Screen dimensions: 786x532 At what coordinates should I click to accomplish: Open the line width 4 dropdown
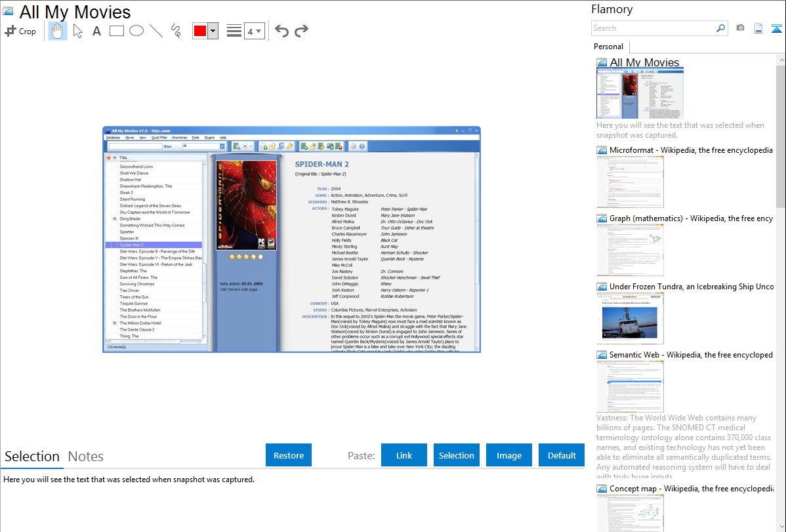coord(255,31)
